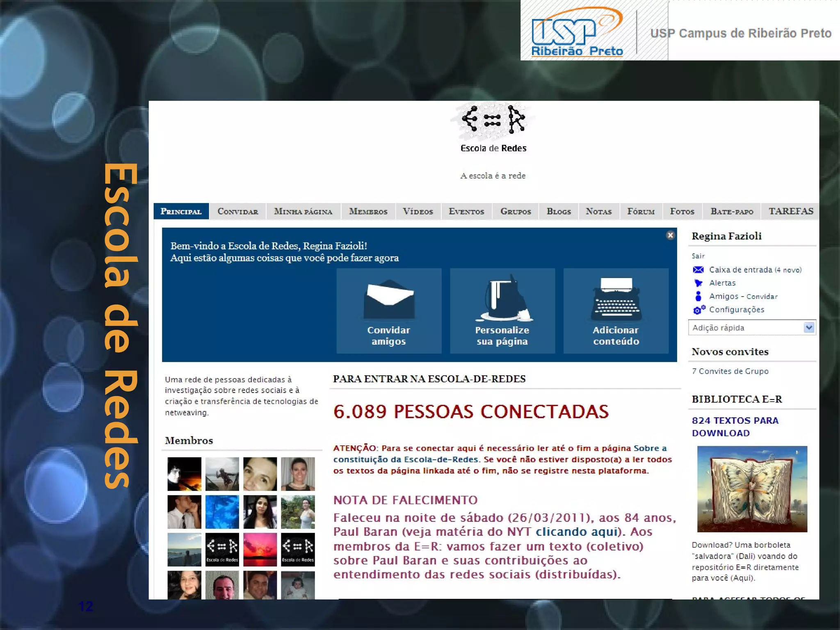Click the Regina Fazioli profile name
This screenshot has height=630, width=840.
coord(726,236)
